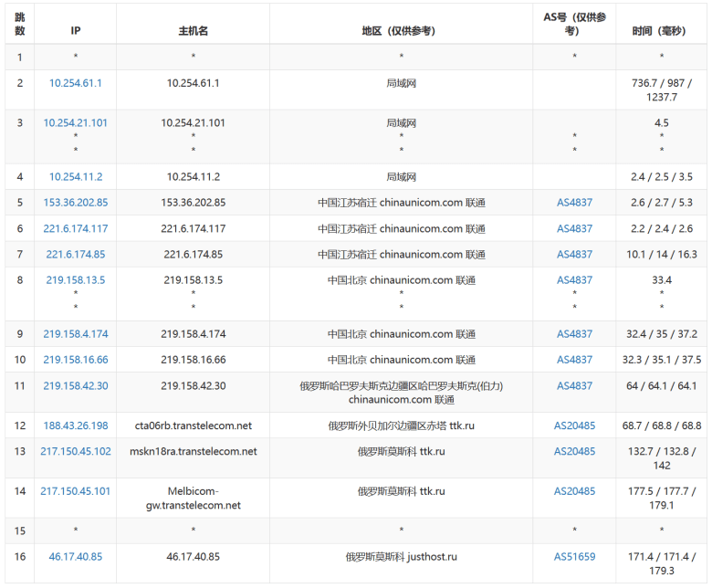Open IP link 217.150.45.102
Screen dimensions: 712x588
click(x=76, y=452)
